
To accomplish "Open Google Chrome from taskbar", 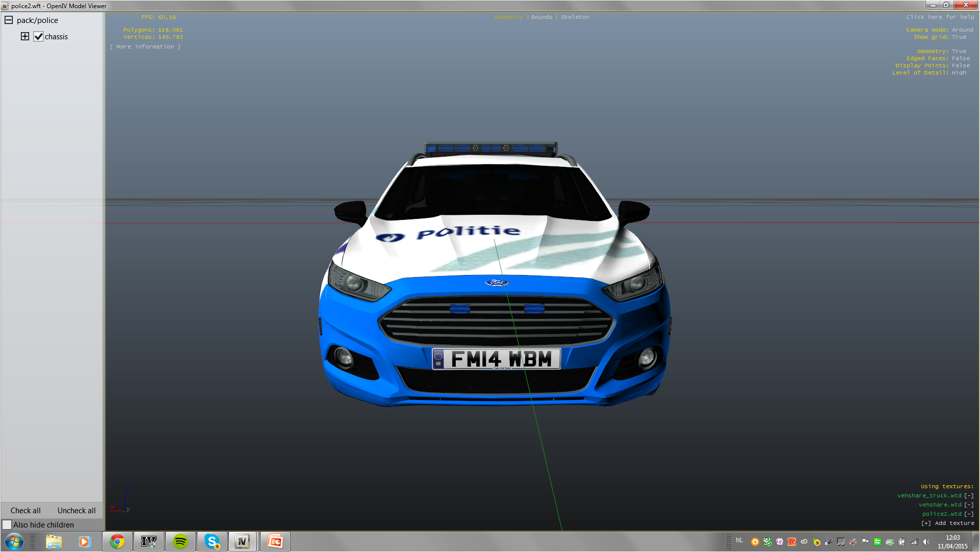I will pos(117,541).
